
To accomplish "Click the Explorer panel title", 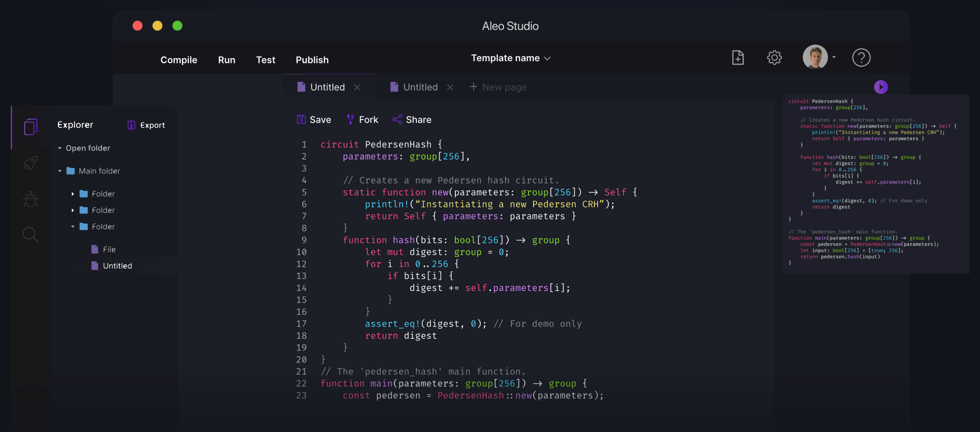I will pos(75,125).
